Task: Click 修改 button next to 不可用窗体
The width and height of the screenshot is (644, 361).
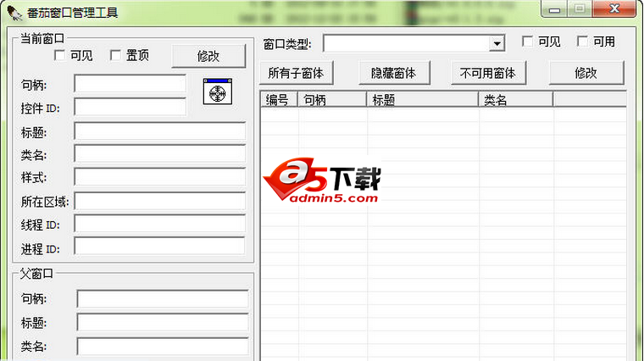Action: click(x=586, y=73)
